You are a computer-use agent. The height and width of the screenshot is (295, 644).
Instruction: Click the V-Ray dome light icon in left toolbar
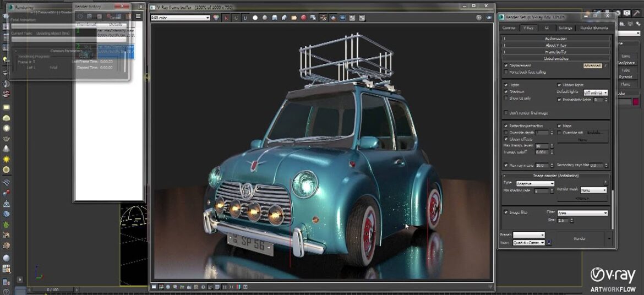point(6,118)
